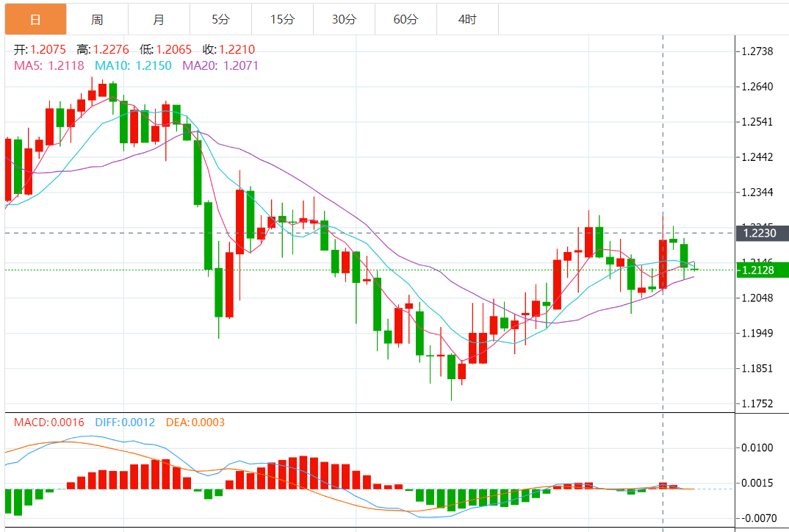Click the 1.2738 price axis label
789x532 pixels.
757,51
